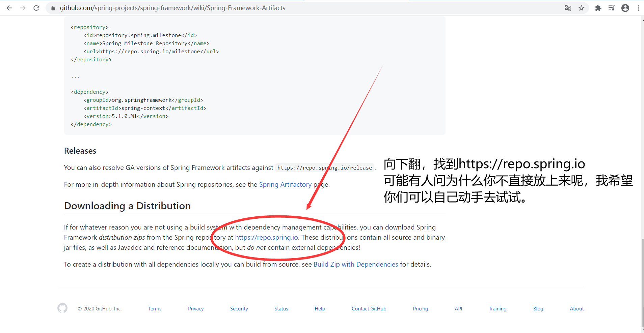The image size is (644, 333).
Task: Click the Help footer link
Action: point(320,309)
